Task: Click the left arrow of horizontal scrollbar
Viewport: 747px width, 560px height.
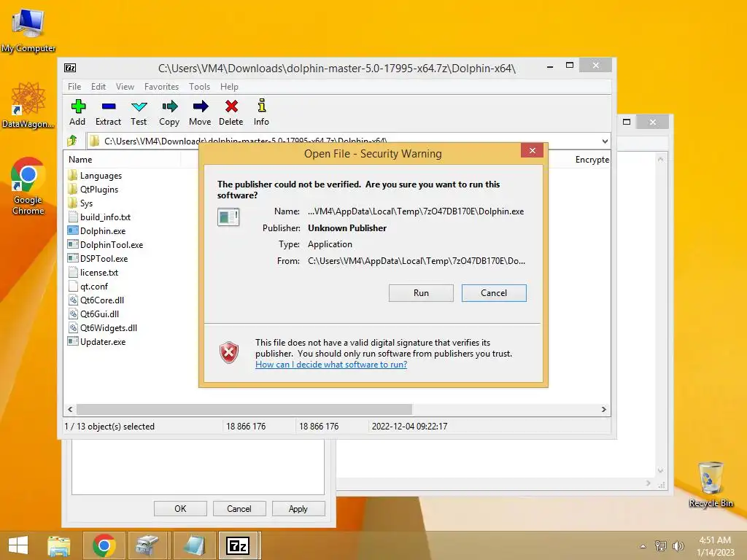Action: pyautogui.click(x=70, y=410)
